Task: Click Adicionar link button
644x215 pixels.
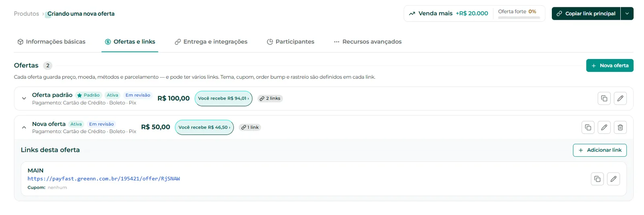Action: tap(600, 150)
